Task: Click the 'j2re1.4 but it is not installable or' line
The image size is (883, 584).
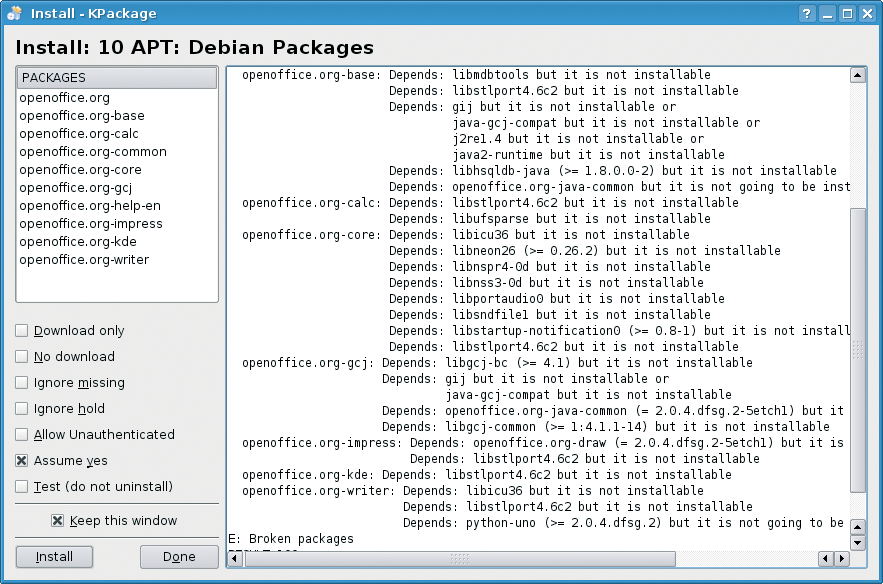Action: 578,139
